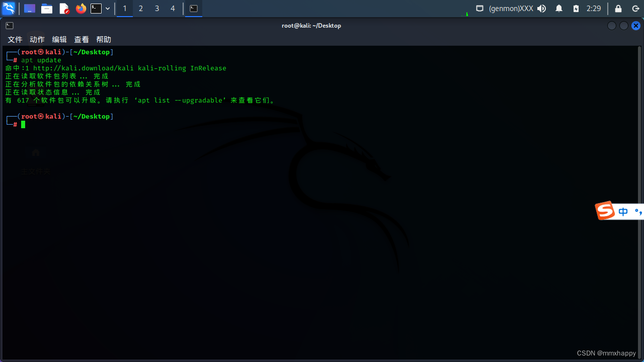This screenshot has width=644, height=362.
Task: Open the file manager panel icon
Action: [x=47, y=9]
